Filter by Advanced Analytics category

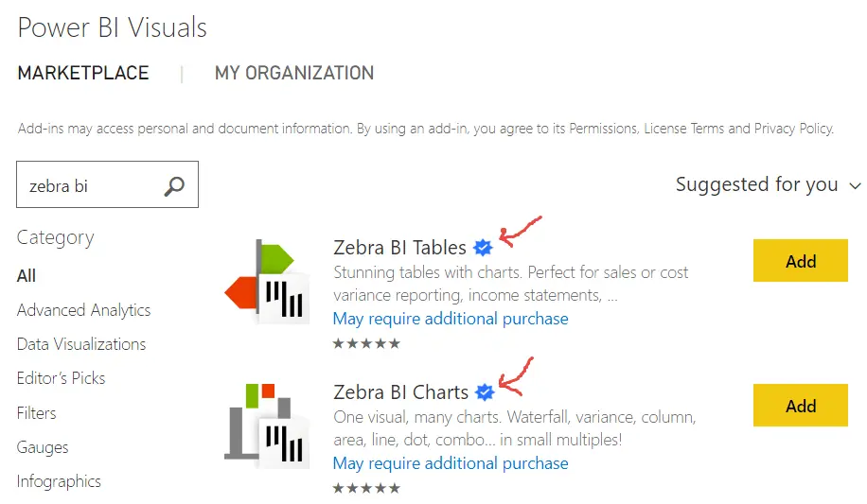tap(83, 310)
